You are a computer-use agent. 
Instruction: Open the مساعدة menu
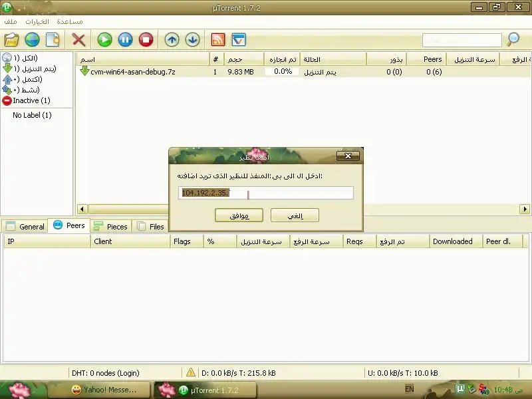(x=70, y=22)
